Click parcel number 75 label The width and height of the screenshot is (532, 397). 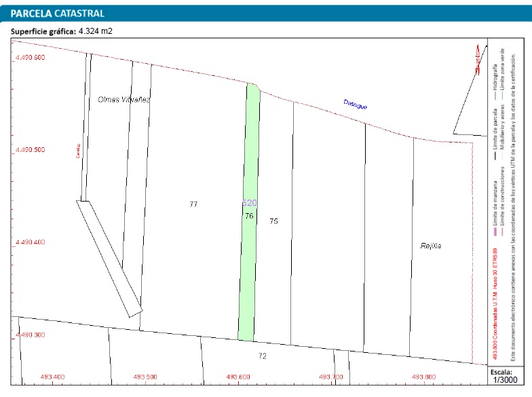click(x=273, y=221)
